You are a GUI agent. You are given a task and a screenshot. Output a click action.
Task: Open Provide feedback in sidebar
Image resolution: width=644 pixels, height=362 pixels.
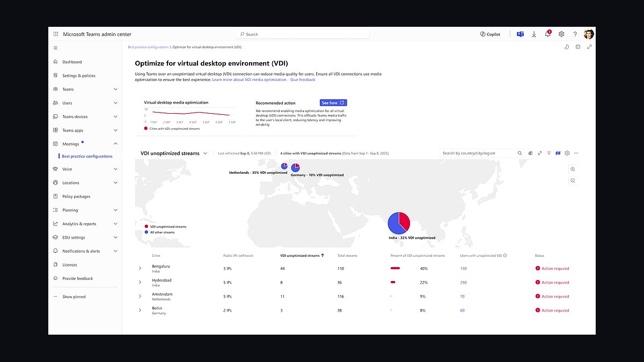pyautogui.click(x=78, y=278)
